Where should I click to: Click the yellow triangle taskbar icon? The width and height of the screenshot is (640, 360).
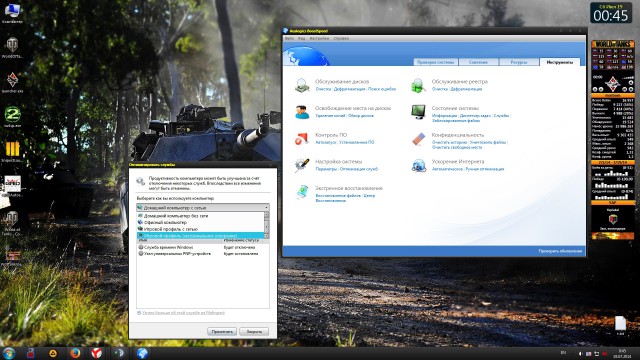53,353
